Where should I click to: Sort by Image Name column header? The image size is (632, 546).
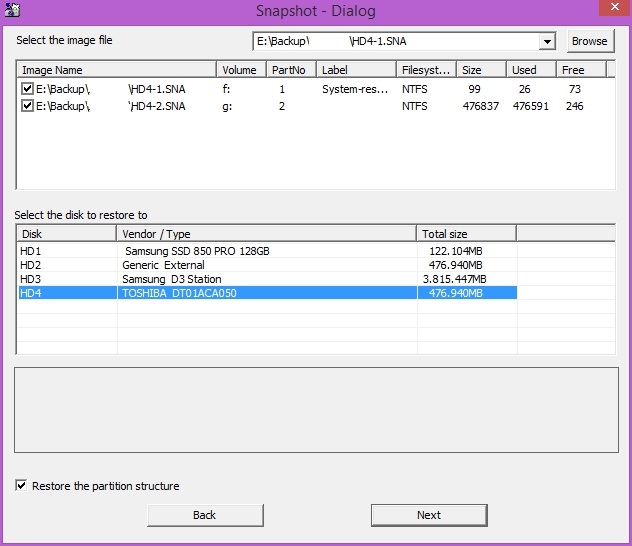coord(116,70)
